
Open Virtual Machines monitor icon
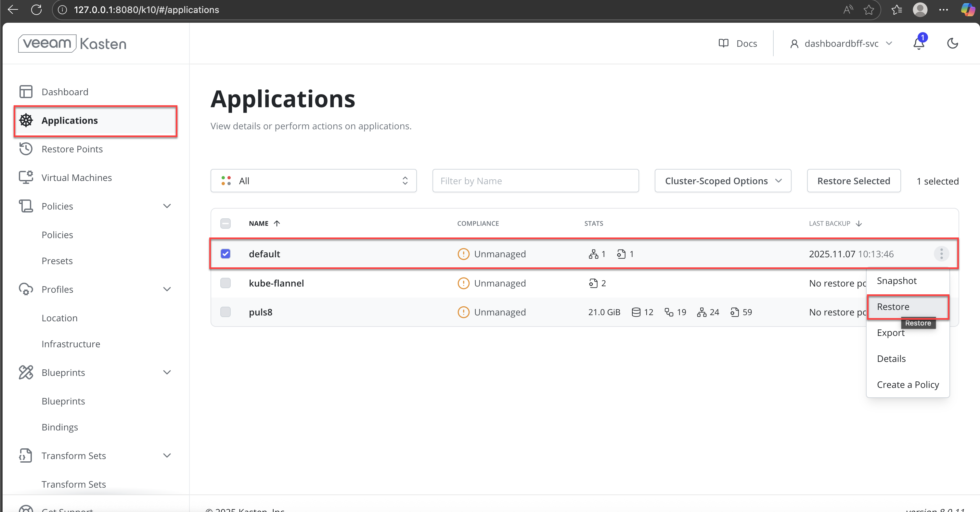click(26, 177)
